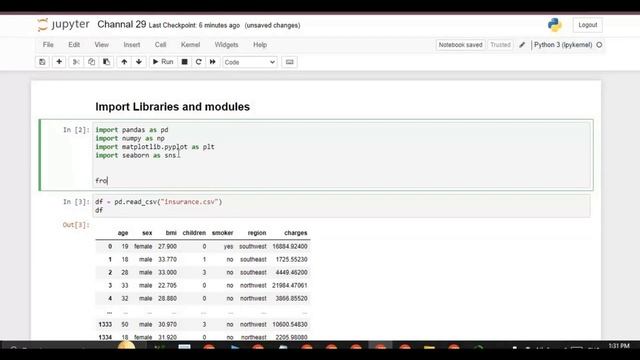Click the children column header
This screenshot has width=640, height=360.
(194, 233)
